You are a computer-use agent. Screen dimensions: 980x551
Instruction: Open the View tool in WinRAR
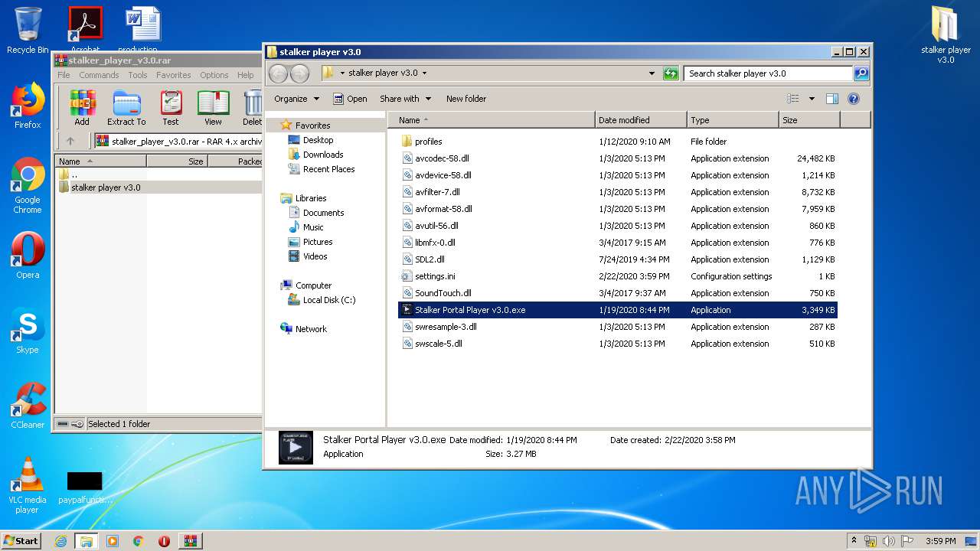pos(213,108)
